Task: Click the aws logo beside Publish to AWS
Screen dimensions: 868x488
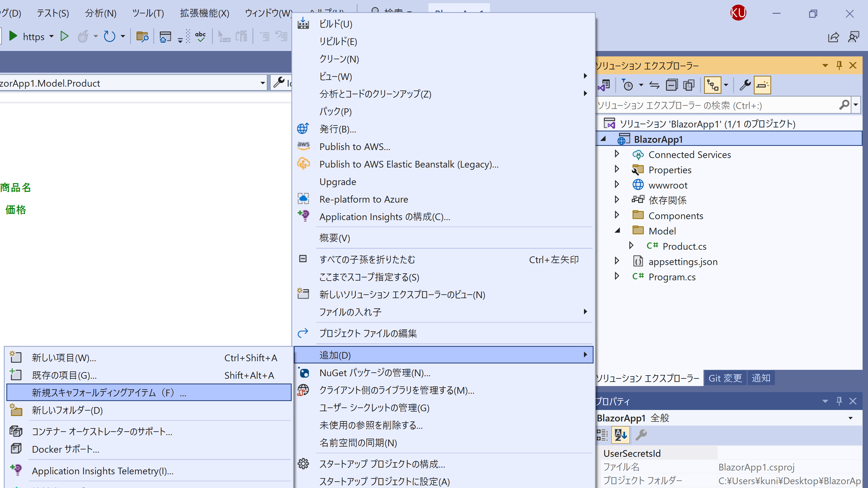Action: point(303,146)
